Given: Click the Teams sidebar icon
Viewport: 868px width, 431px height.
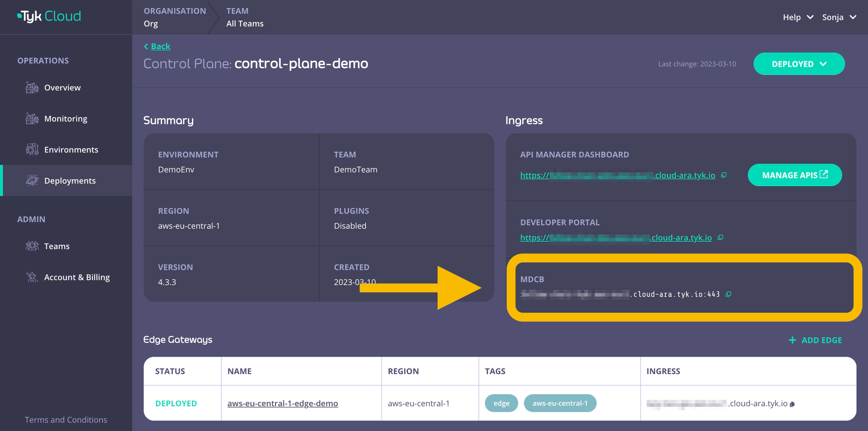Looking at the screenshot, I should click(x=32, y=246).
